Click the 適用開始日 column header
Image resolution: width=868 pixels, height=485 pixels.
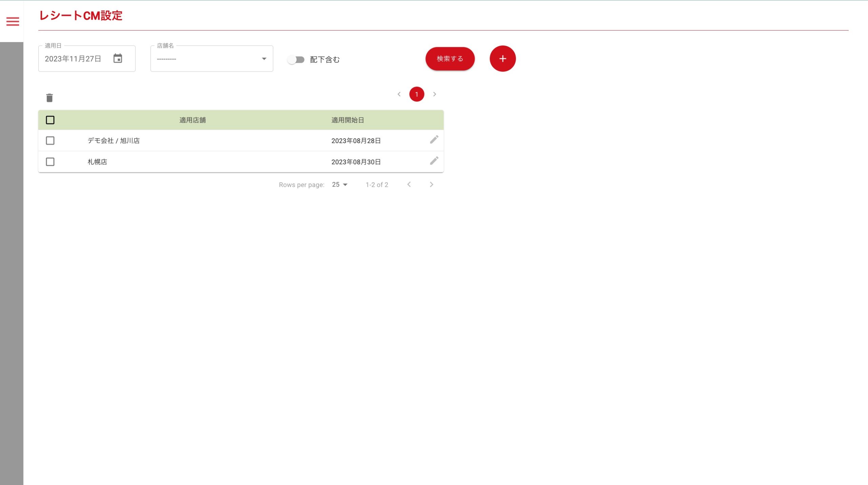click(x=348, y=120)
